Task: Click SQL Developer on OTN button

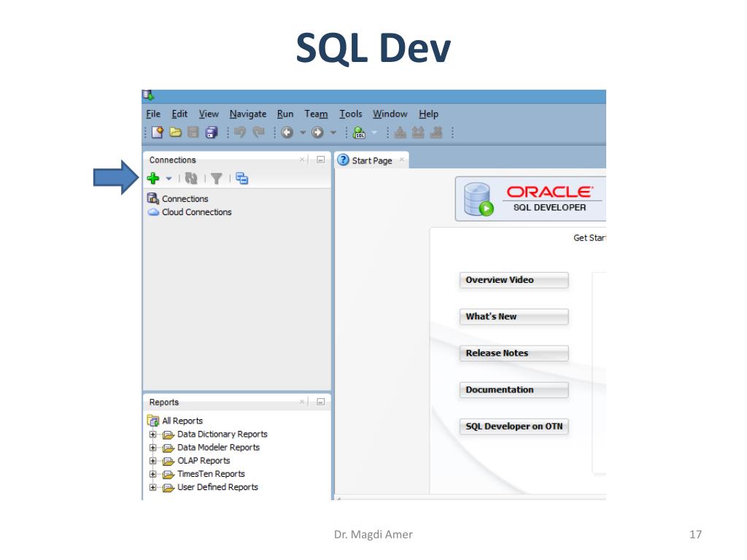Action: [514, 427]
